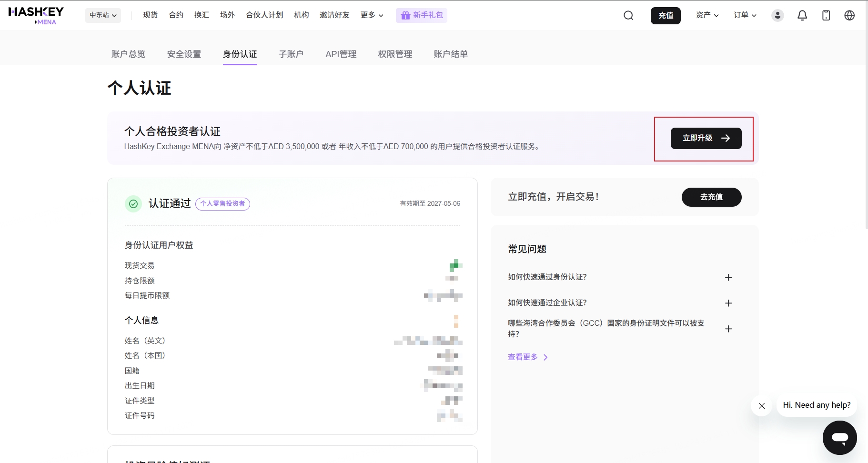Go to 换汇 in top navigation
Screen dimensions: 868x463
(x=202, y=15)
